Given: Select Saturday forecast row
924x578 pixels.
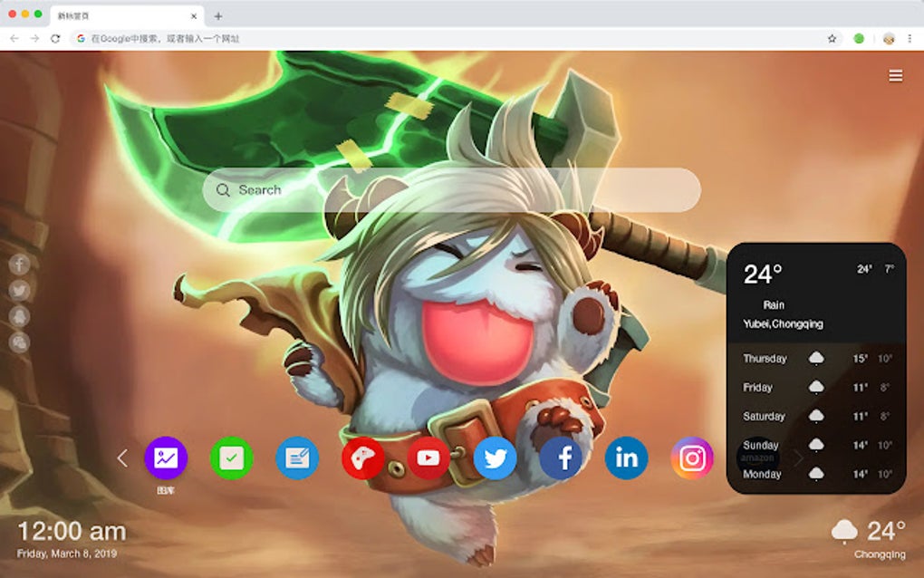Looking at the screenshot, I should (x=817, y=416).
